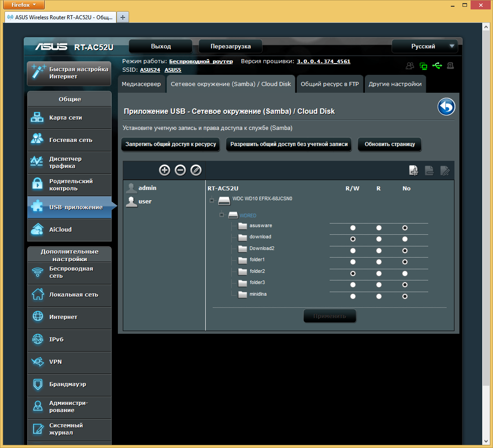This screenshot has height=448, width=493.
Task: Open Network Map from its icon
Action: point(37,117)
